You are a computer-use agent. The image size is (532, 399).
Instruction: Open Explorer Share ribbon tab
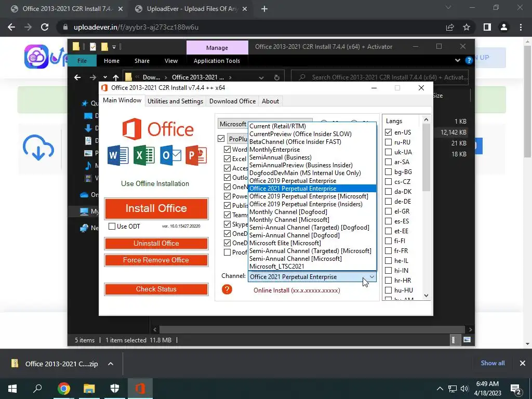coord(142,61)
